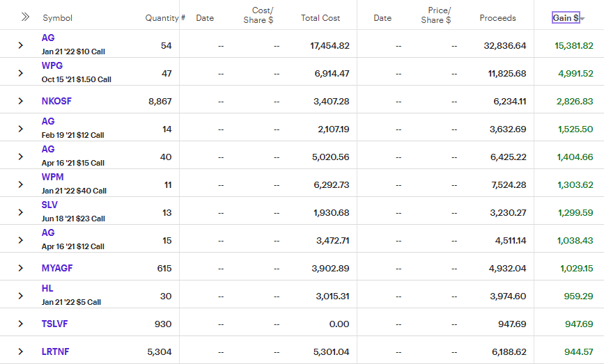Click the sort arrow beside Gain $
This screenshot has width=604, height=364.
coord(582,19)
